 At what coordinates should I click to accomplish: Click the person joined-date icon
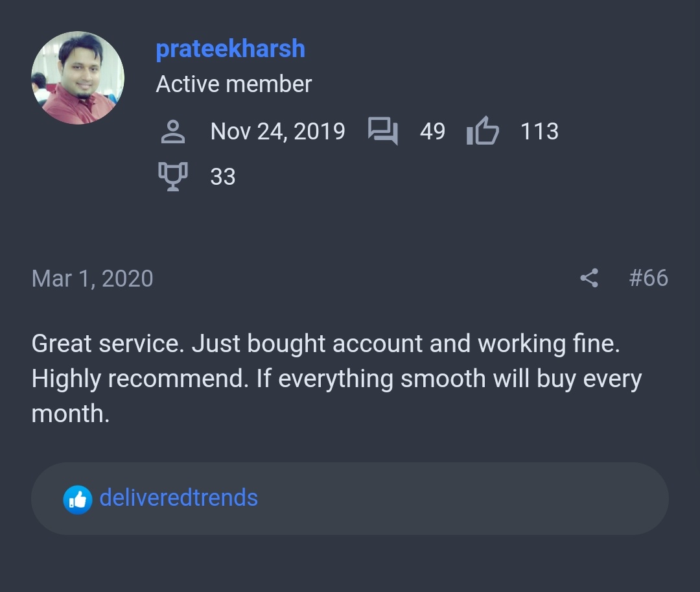(173, 132)
